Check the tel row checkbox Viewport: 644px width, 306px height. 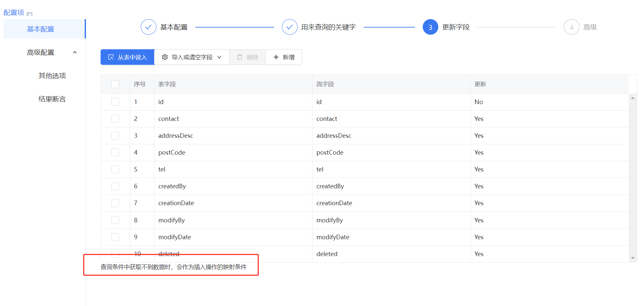(115, 169)
